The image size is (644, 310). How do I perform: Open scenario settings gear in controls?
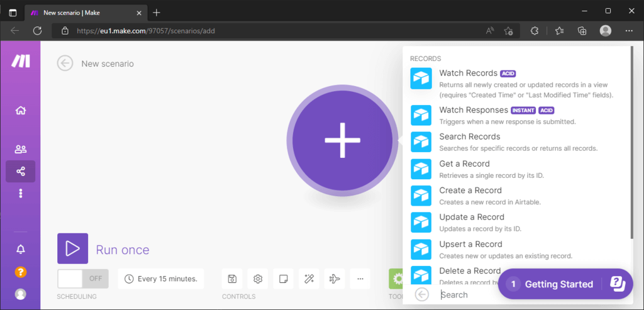258,279
